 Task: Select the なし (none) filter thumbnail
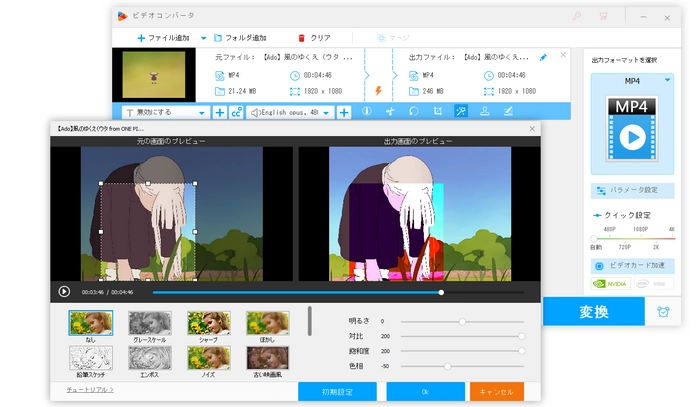[x=91, y=323]
